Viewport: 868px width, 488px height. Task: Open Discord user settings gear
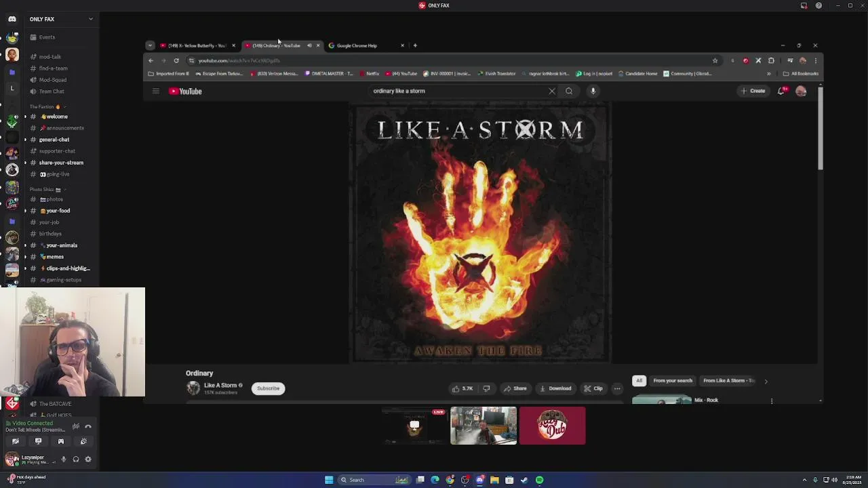88,460
